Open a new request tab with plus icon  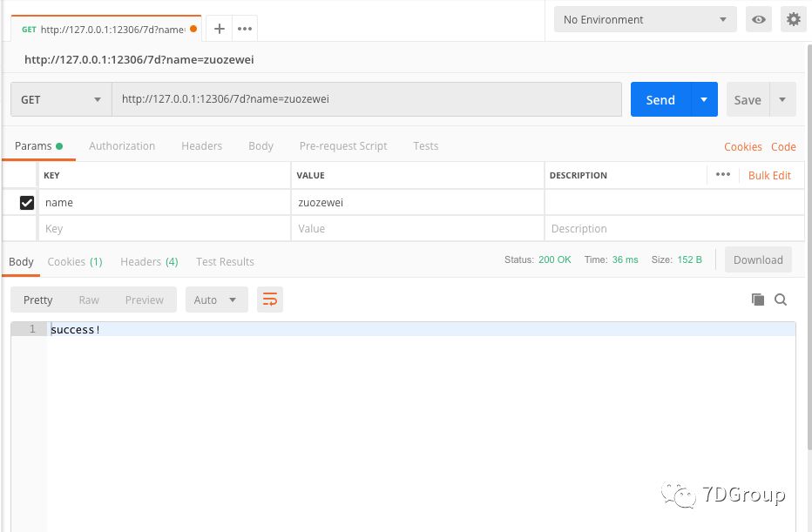219,28
